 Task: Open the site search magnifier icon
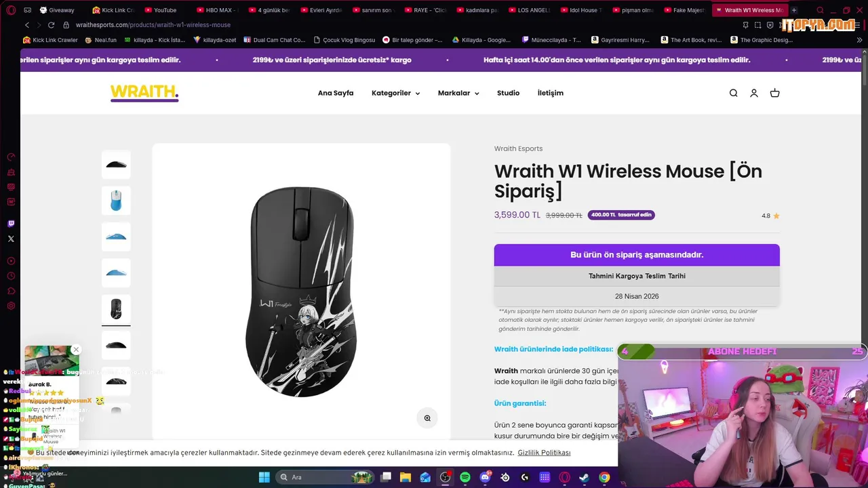coord(733,94)
